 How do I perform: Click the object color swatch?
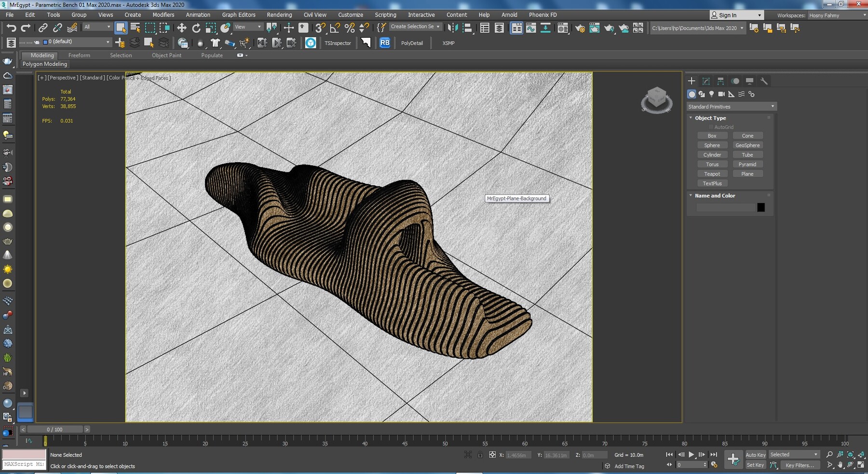click(x=761, y=207)
